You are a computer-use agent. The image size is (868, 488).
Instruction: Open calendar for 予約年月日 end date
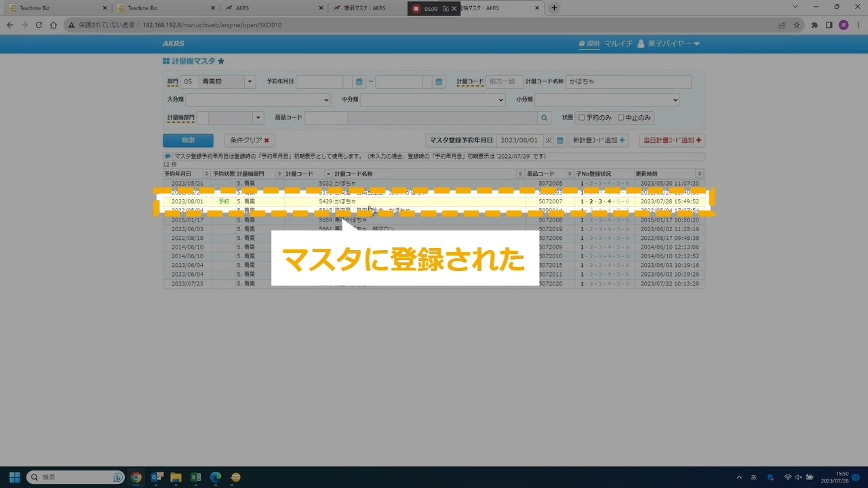439,82
